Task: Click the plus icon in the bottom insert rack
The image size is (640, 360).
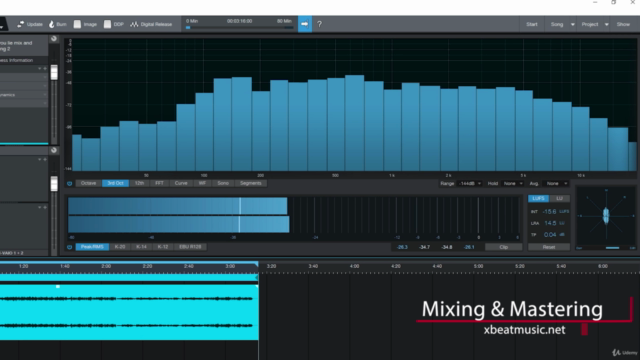Action: 45,207
